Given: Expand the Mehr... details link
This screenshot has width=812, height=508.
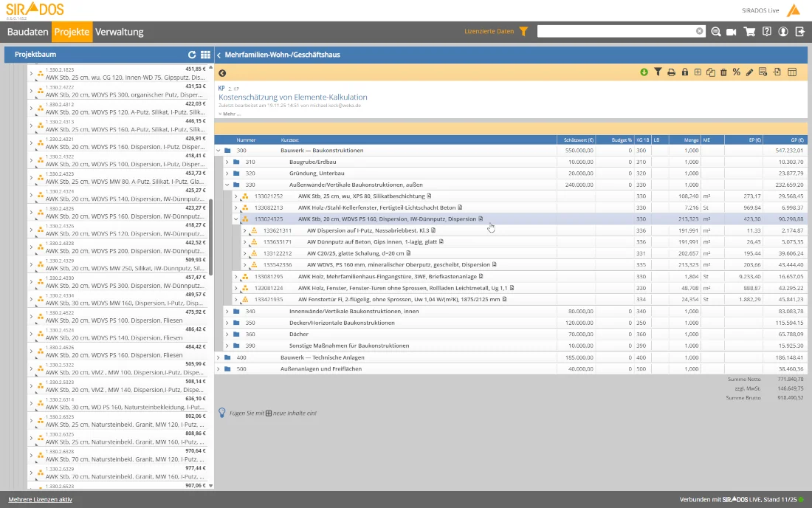Looking at the screenshot, I should [x=230, y=114].
